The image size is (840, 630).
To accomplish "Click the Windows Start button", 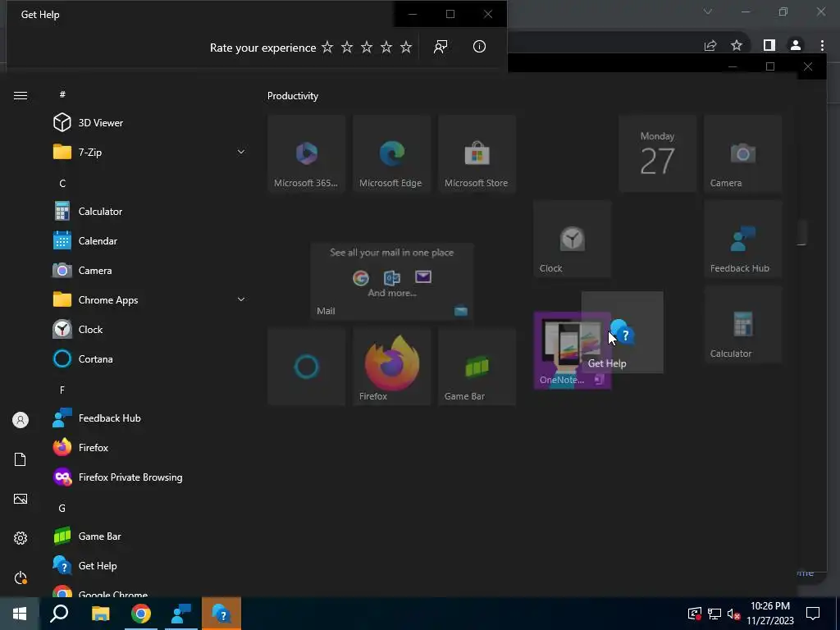I will (x=20, y=614).
